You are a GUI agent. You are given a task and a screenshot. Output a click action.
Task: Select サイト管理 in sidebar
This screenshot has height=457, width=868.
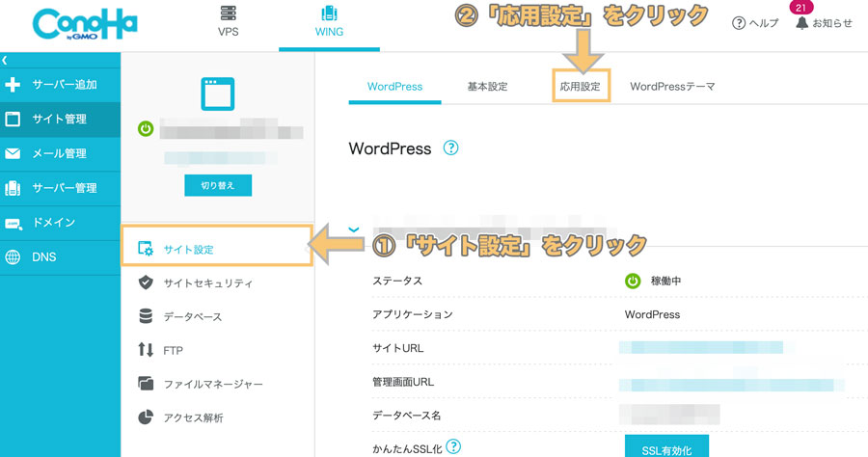59,119
